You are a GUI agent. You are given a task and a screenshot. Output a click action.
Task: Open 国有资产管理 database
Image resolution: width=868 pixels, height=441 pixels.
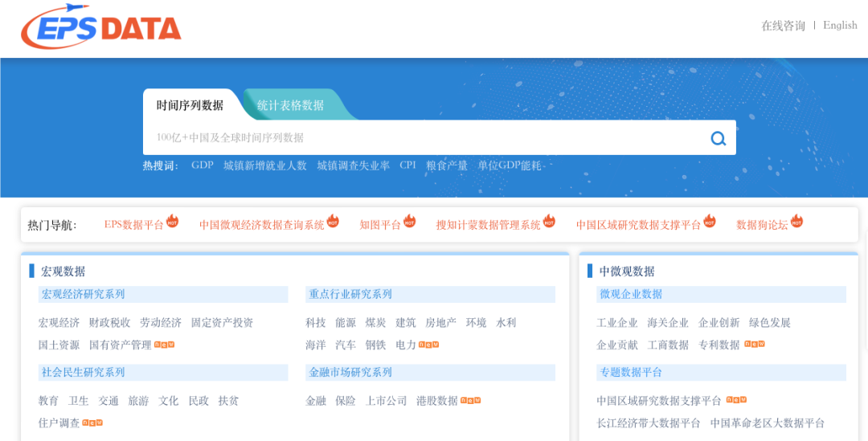[120, 345]
